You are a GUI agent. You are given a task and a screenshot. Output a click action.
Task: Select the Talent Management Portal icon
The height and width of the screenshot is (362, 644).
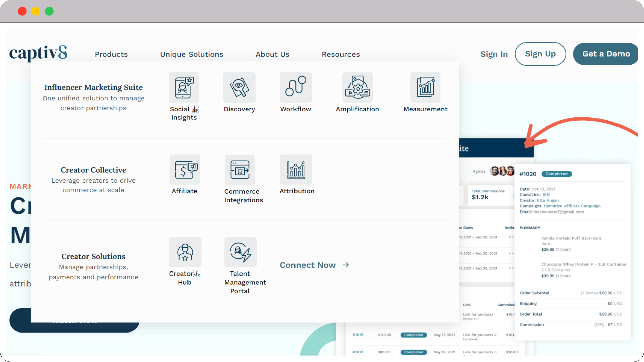pos(240,252)
